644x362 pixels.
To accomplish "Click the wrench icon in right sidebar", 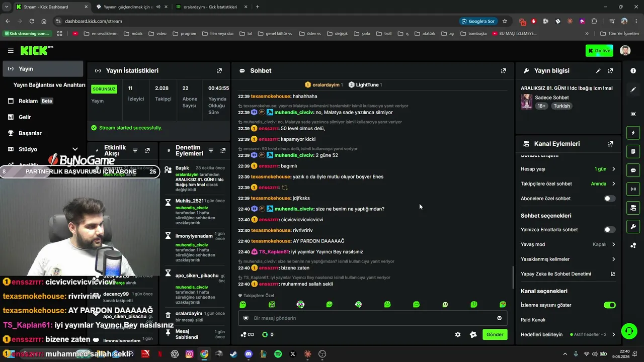I will 633,226.
